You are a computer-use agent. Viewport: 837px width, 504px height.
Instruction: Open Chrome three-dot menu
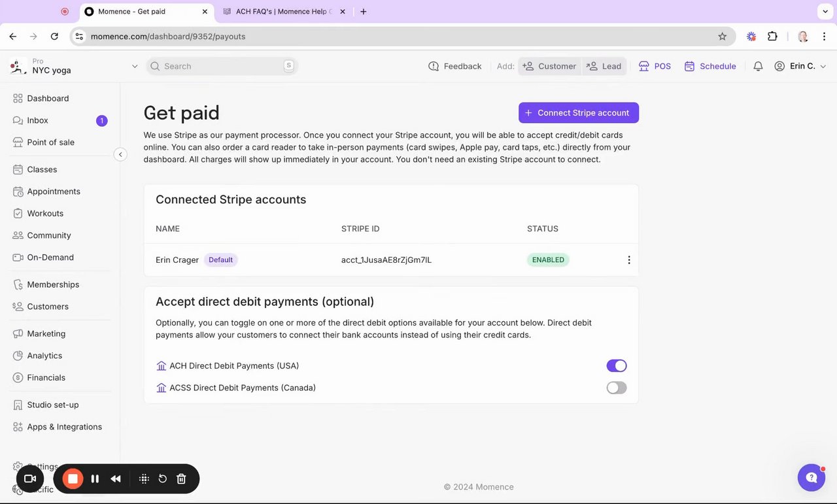coord(823,37)
